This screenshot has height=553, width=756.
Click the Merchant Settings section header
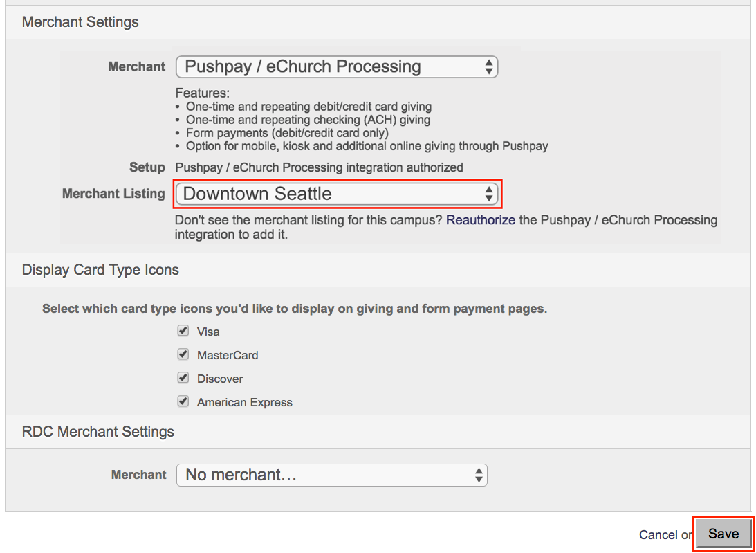pos(80,21)
